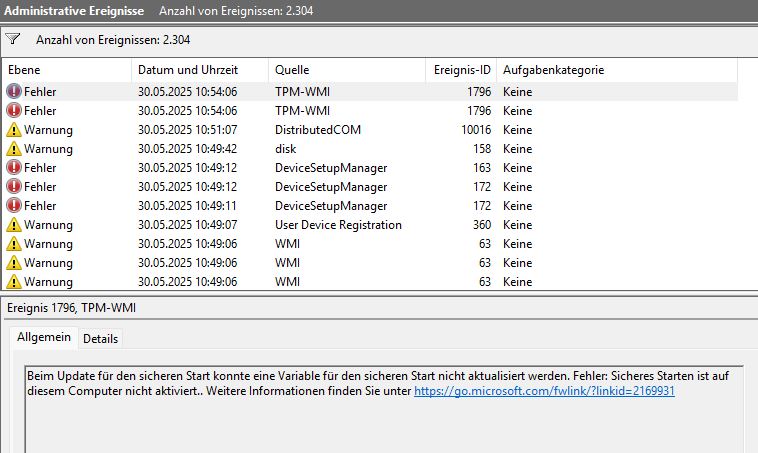Switch to the Allgemein tab

coord(44,337)
